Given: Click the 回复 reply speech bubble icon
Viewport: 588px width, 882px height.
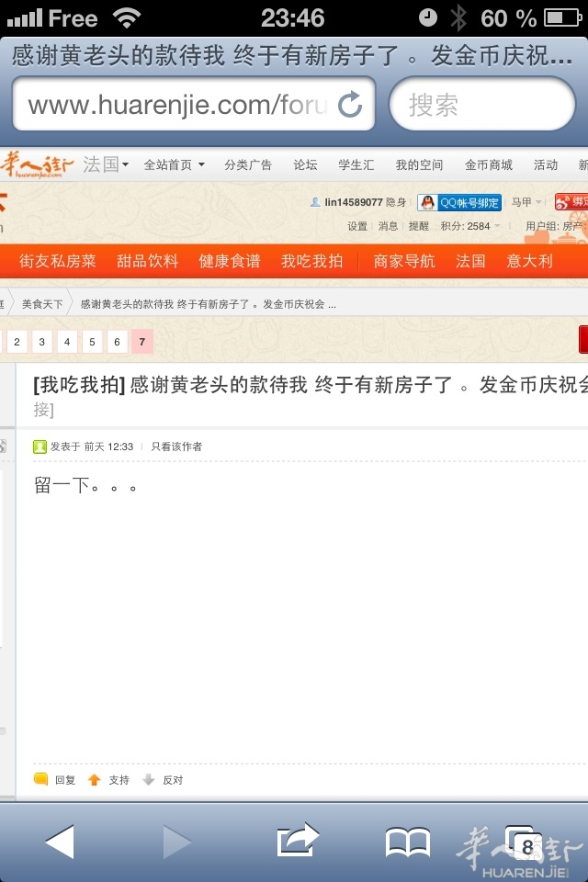Looking at the screenshot, I should coord(41,780).
